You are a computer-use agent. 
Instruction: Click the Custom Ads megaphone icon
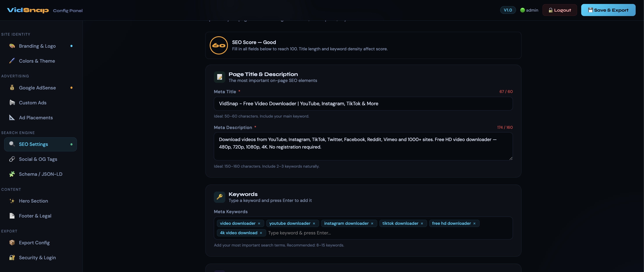12,103
